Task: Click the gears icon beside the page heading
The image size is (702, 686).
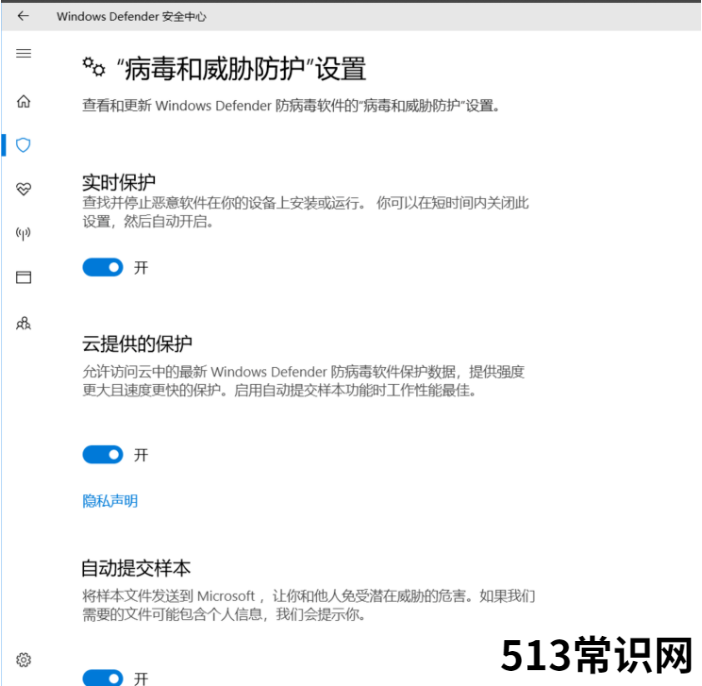Action: (x=94, y=67)
